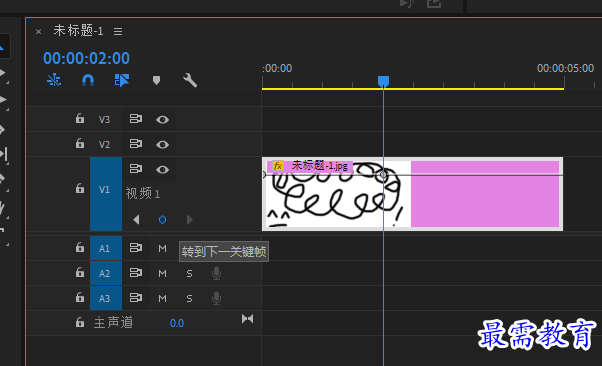Click the playhead marker on the ruler

(383, 81)
